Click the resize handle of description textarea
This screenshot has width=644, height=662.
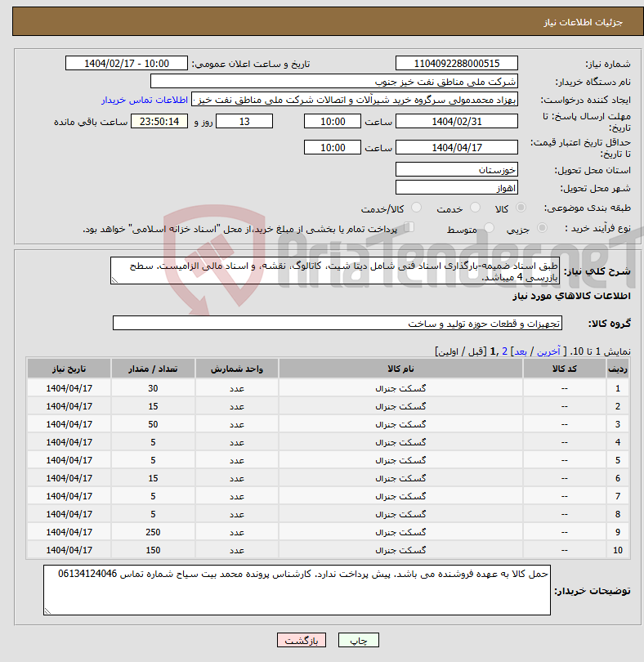pos(114,280)
